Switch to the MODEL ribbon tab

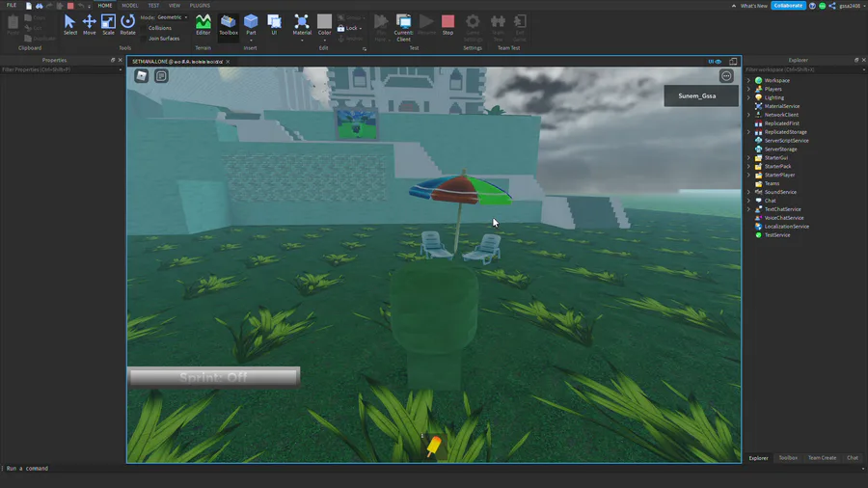pyautogui.click(x=129, y=5)
